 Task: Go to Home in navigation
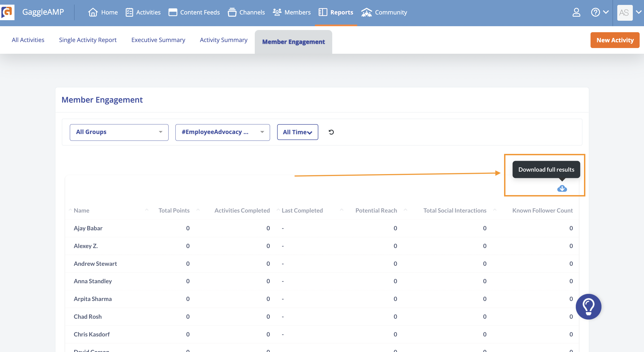[109, 12]
